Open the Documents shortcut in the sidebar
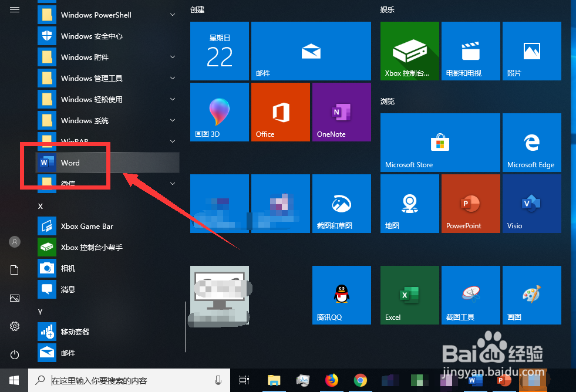The width and height of the screenshot is (576, 392). coord(15,270)
